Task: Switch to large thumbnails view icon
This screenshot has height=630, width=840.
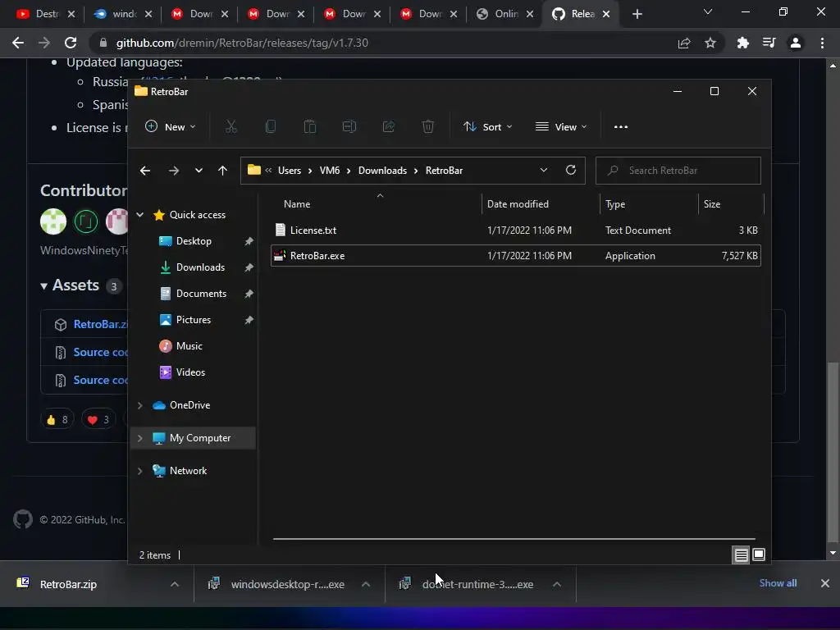Action: [x=759, y=555]
